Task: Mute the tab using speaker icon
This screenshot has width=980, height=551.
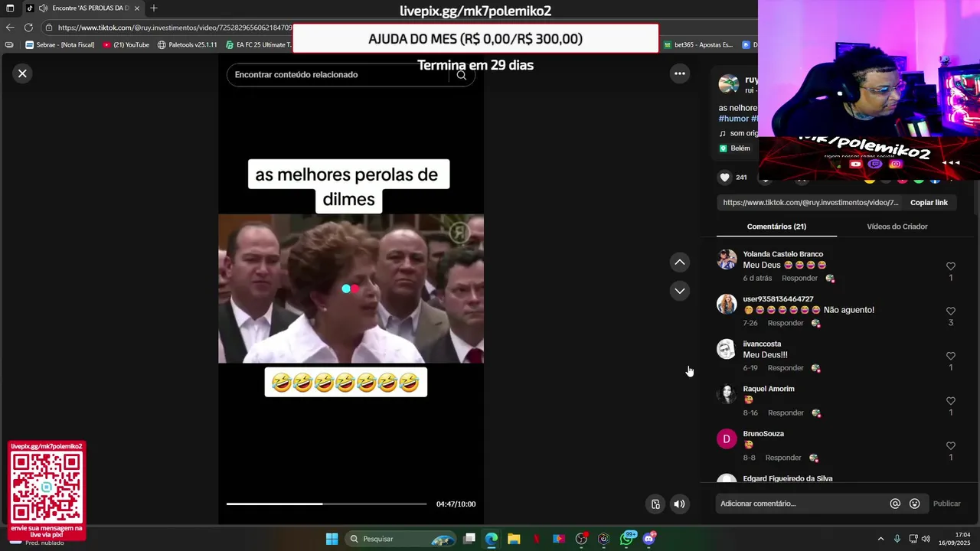Action: [x=43, y=8]
